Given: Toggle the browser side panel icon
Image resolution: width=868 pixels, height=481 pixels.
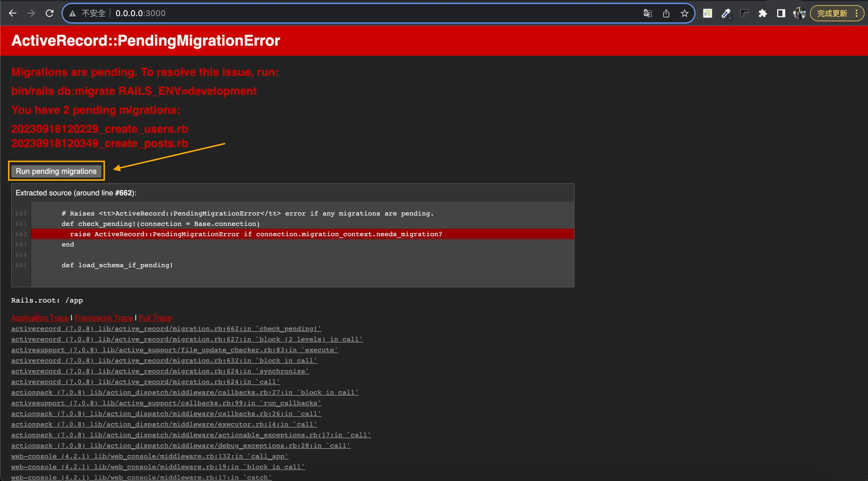Looking at the screenshot, I should pos(781,14).
